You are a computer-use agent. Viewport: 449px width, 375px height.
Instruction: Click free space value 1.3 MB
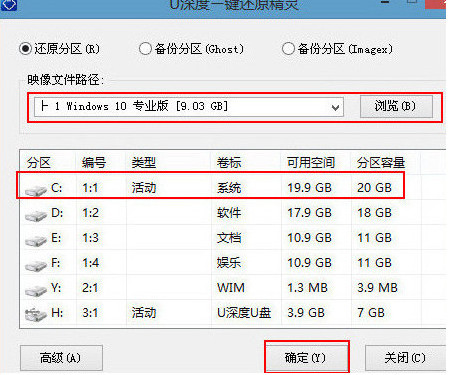pos(308,288)
